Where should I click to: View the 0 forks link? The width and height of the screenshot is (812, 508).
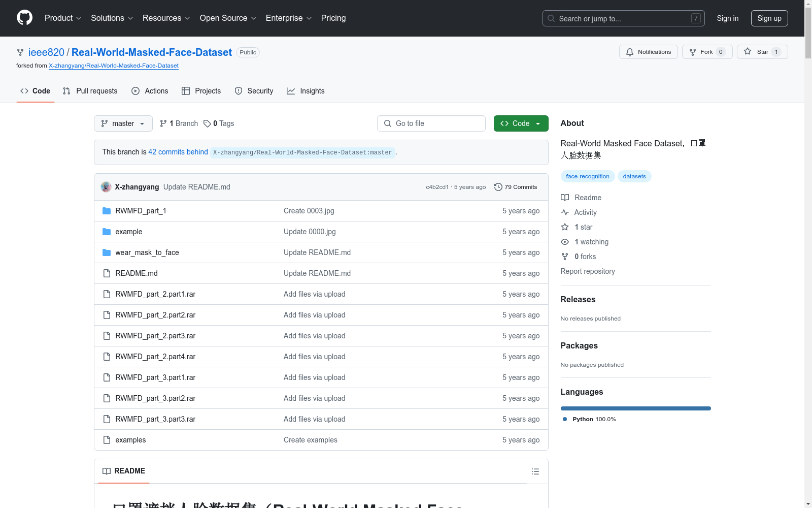(579, 257)
